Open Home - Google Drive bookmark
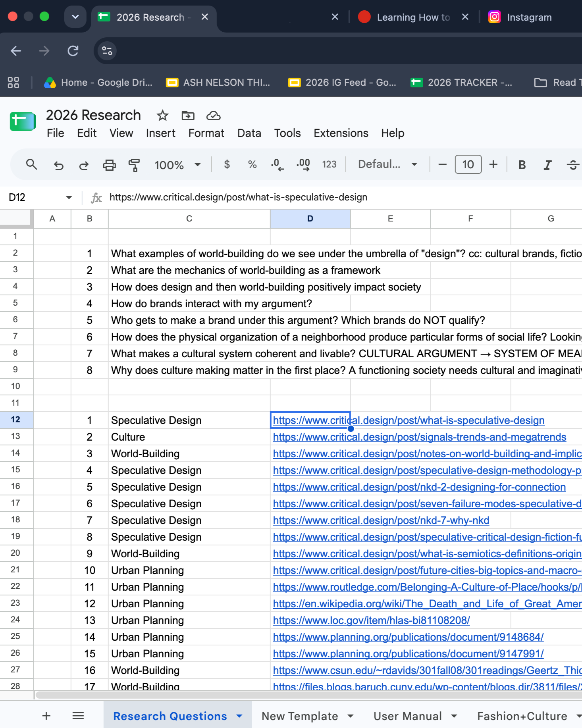582x728 pixels. 98,83
